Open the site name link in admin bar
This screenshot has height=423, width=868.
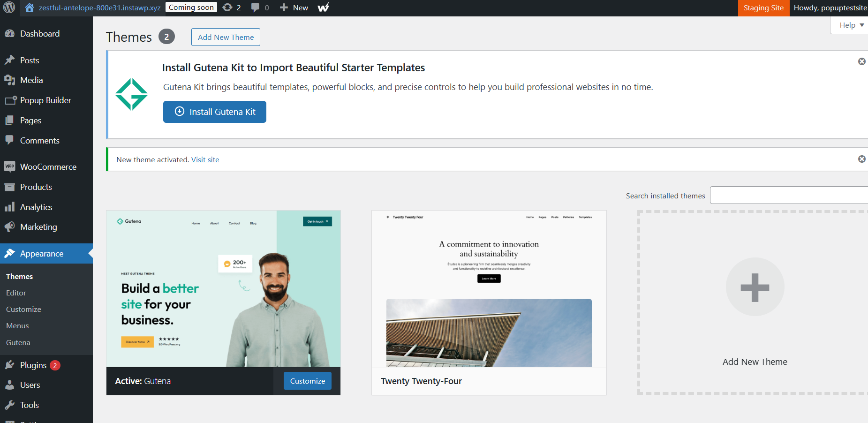[x=99, y=8]
